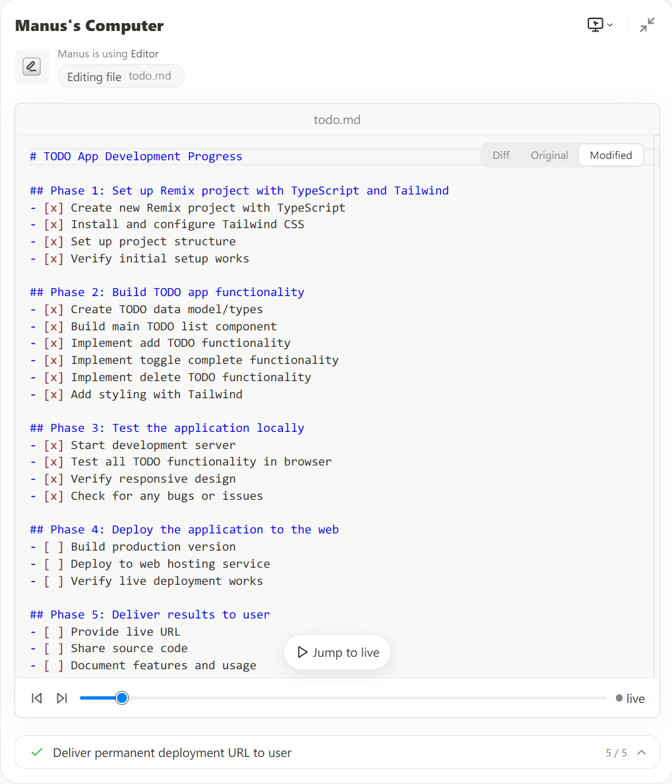The width and height of the screenshot is (672, 784).
Task: Select the Modified view tab
Action: (611, 156)
